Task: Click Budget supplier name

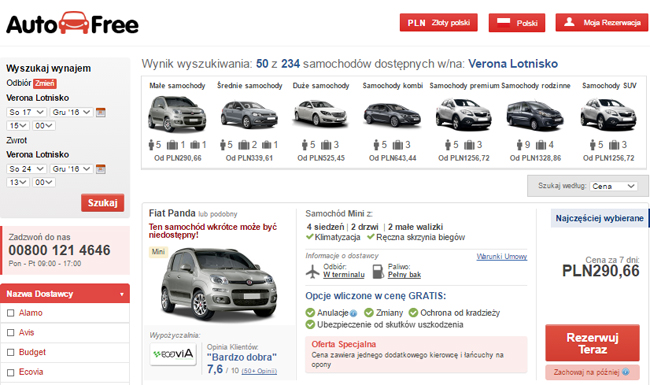Action: [x=32, y=352]
